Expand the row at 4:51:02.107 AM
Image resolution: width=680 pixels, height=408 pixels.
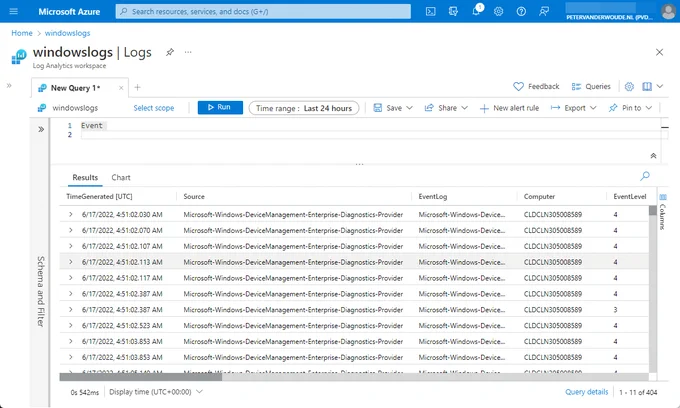click(x=71, y=246)
